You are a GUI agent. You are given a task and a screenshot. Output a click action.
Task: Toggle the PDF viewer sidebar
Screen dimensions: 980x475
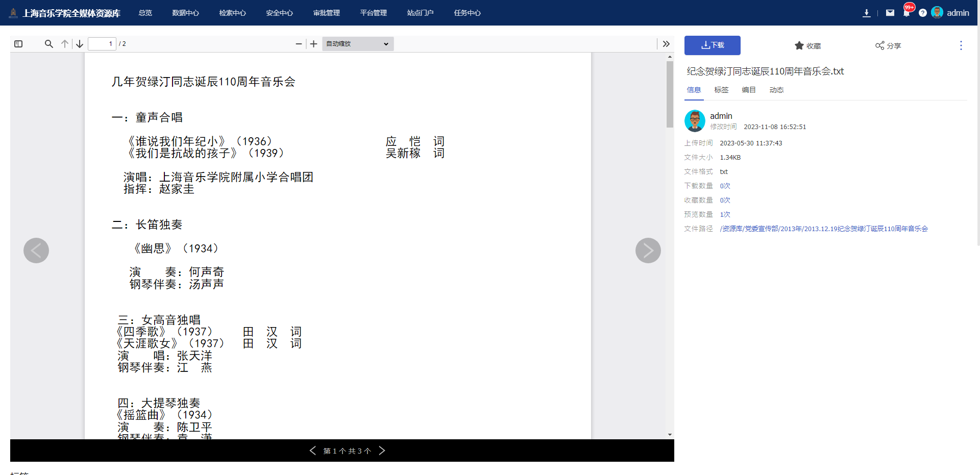[18, 44]
